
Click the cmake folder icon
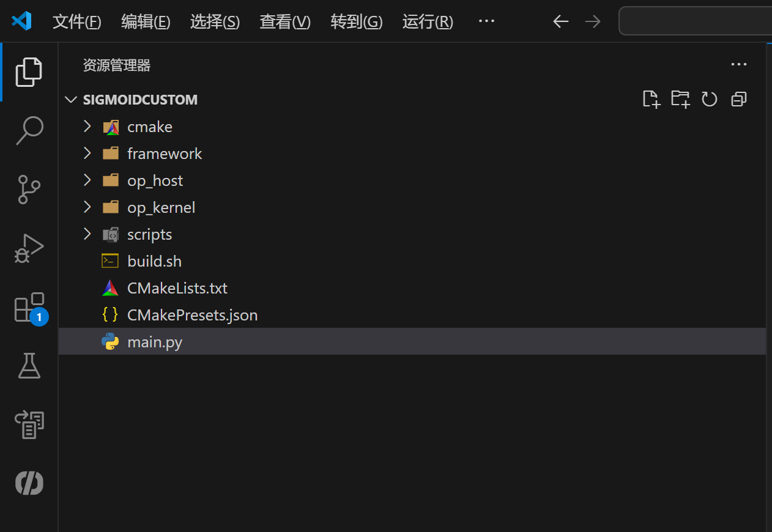[x=111, y=127]
